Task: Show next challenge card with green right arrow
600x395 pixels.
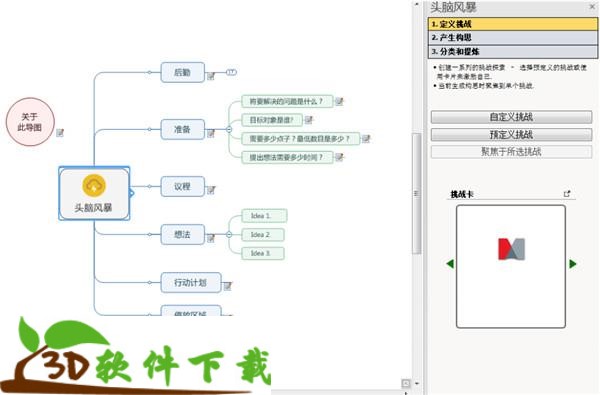Action: pos(572,264)
